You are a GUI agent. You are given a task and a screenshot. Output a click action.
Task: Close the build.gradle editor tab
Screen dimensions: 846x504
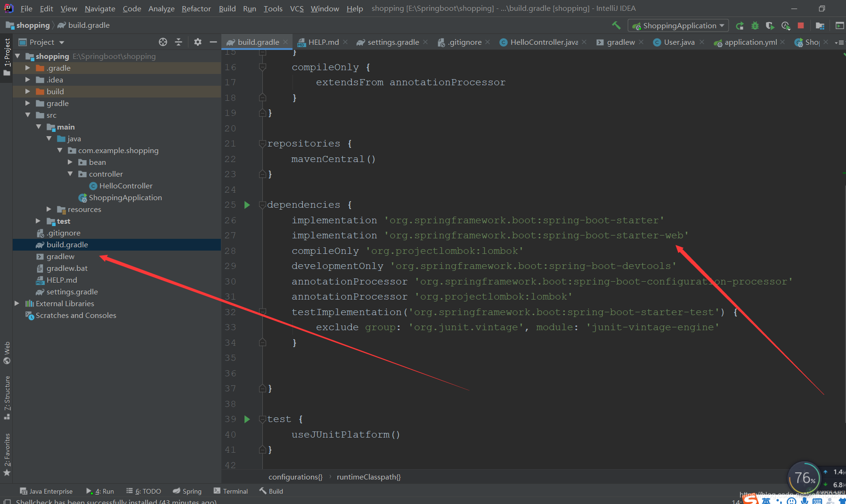click(x=286, y=42)
